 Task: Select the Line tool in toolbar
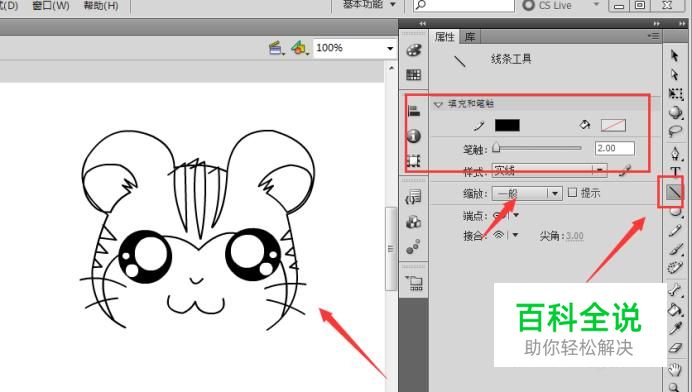click(x=673, y=192)
